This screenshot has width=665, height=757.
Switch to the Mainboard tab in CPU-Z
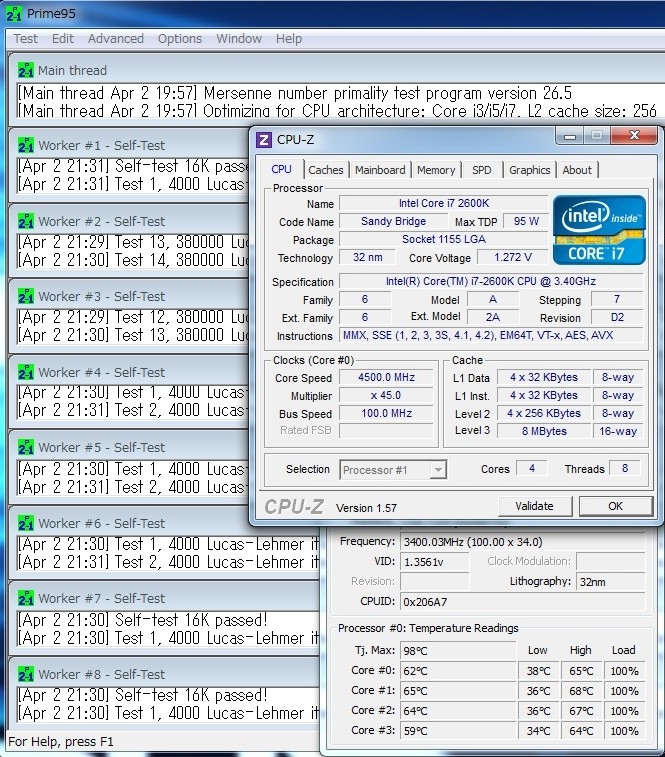coord(380,170)
